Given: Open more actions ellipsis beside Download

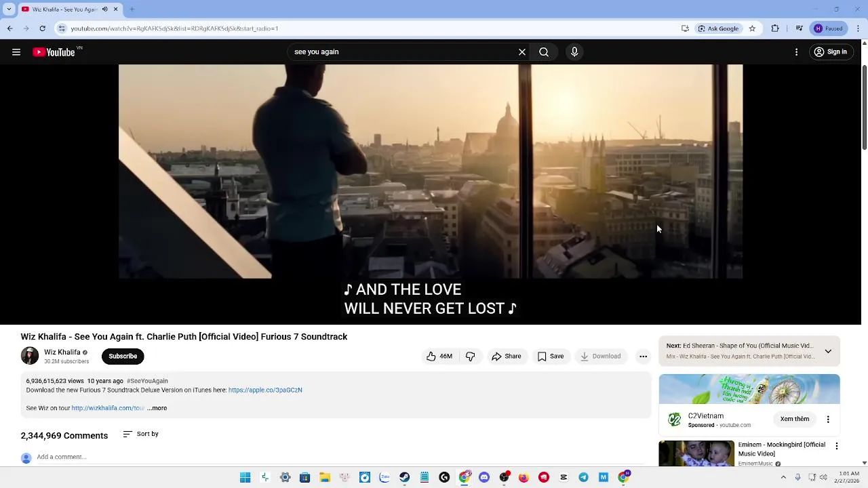Looking at the screenshot, I should pyautogui.click(x=643, y=357).
